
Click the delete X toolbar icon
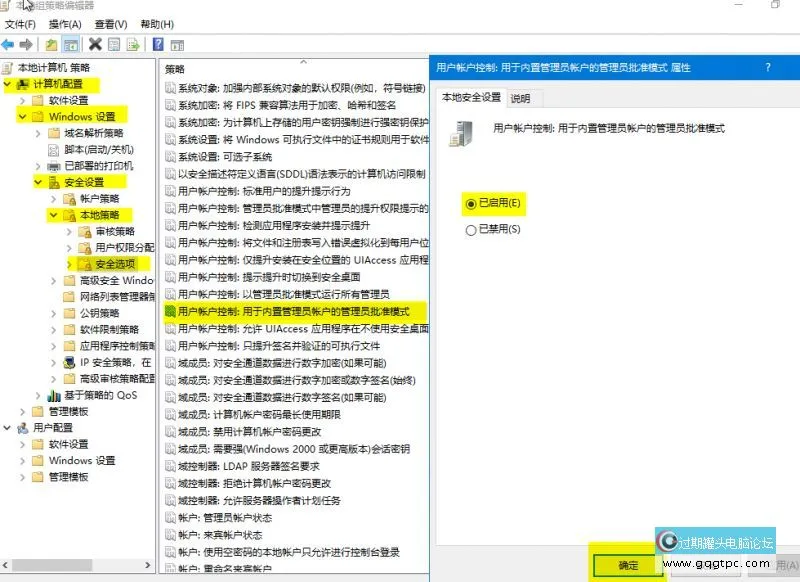click(x=94, y=45)
